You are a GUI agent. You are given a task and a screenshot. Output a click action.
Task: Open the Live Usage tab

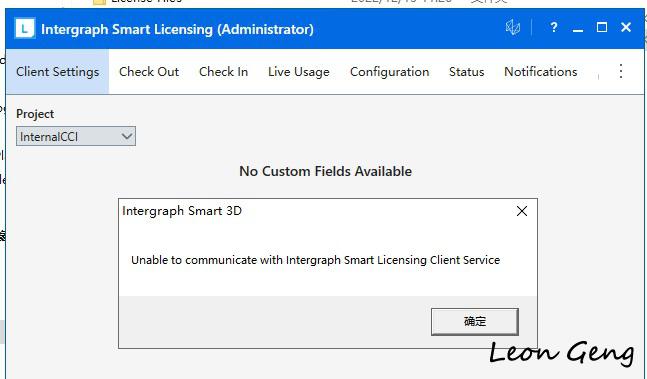(x=299, y=72)
